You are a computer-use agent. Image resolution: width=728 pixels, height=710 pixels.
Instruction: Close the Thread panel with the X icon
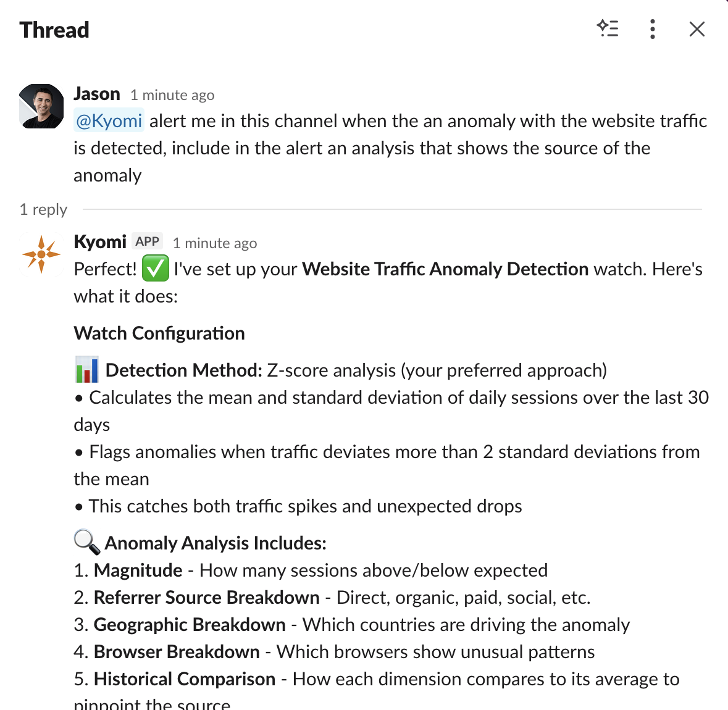click(697, 28)
